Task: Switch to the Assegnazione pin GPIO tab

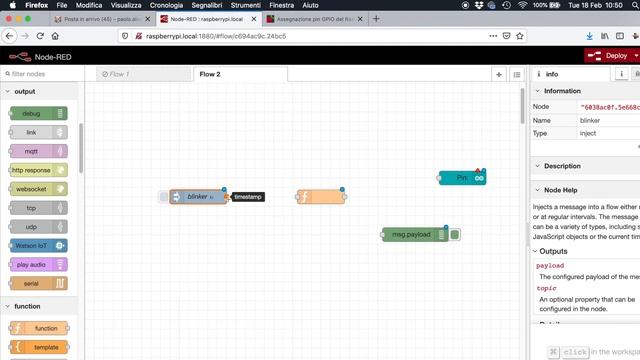Action: [x=315, y=19]
